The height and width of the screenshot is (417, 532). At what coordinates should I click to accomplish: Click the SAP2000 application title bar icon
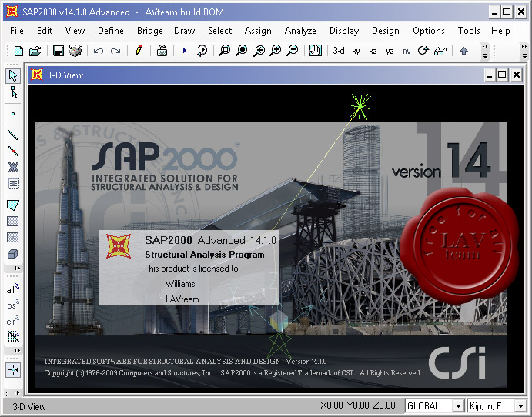tap(12, 12)
